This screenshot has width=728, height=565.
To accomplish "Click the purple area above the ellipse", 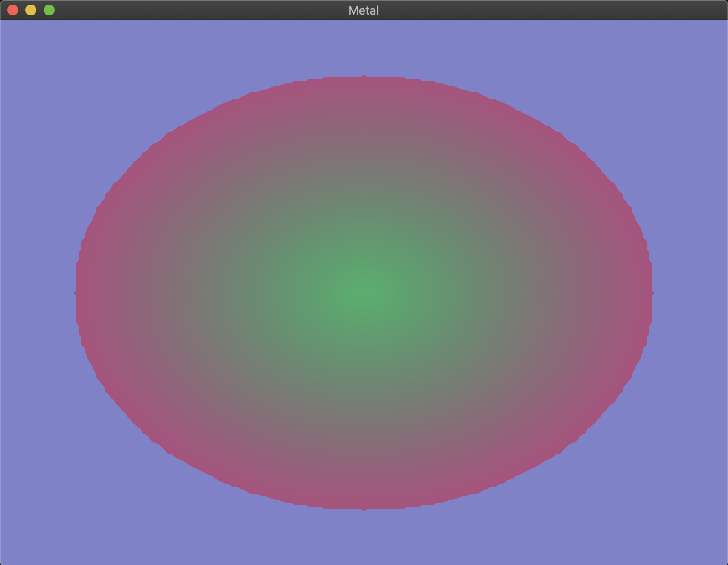I will (364, 45).
